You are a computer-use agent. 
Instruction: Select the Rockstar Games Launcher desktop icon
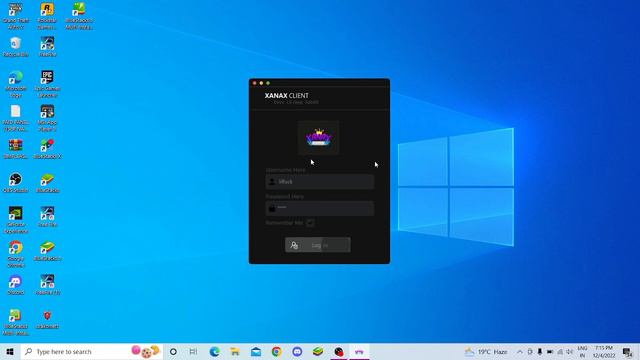(x=47, y=16)
